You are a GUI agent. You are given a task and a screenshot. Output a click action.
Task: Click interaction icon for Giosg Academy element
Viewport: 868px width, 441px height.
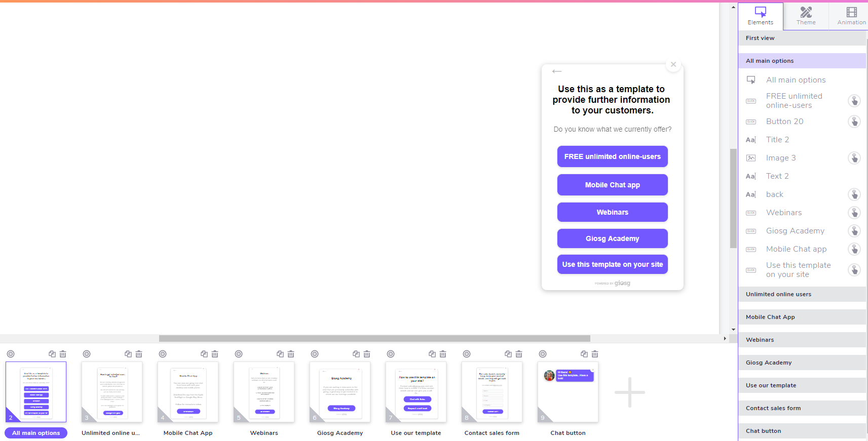(x=854, y=231)
